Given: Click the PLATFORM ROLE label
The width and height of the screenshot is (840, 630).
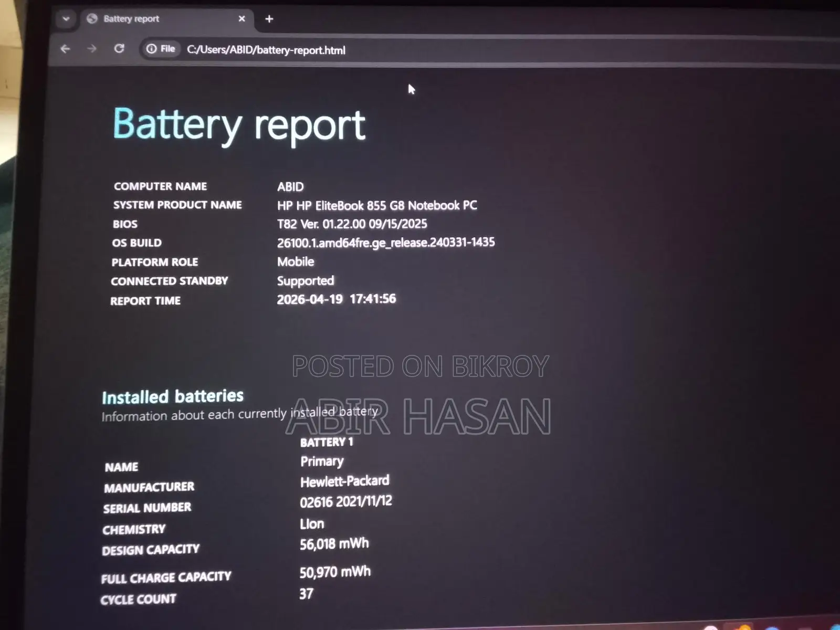Looking at the screenshot, I should click(155, 262).
